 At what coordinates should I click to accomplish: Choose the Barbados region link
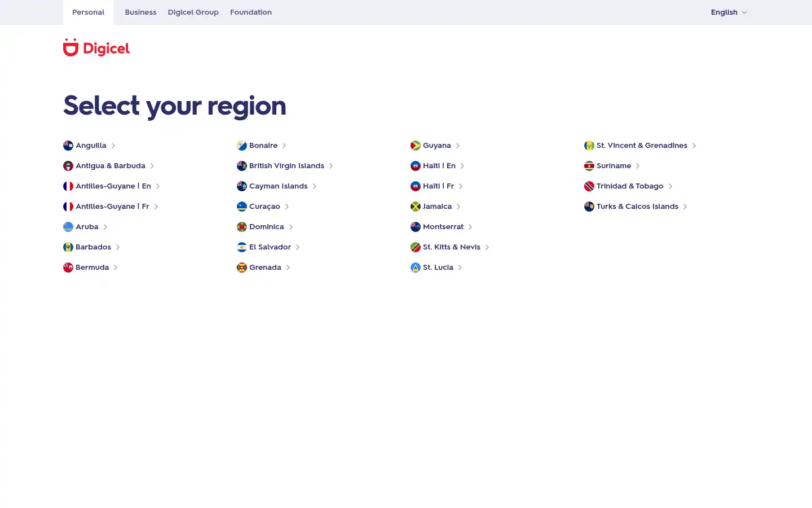point(92,247)
